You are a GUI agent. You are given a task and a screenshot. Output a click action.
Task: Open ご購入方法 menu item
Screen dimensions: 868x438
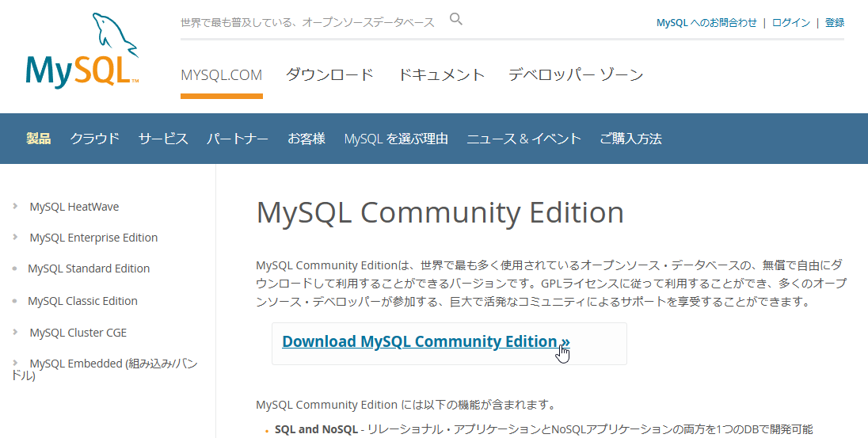pyautogui.click(x=630, y=139)
